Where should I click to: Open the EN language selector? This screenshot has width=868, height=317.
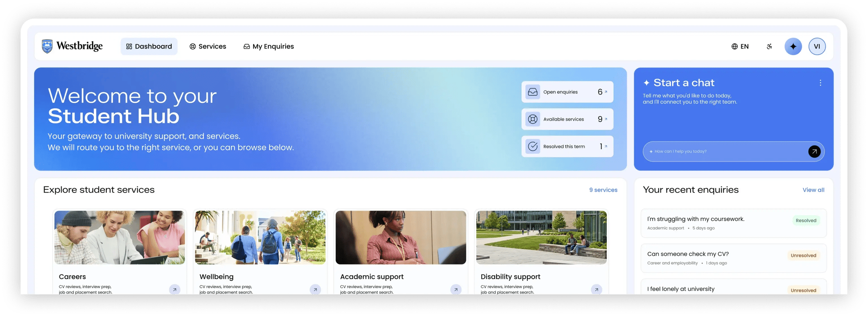(x=740, y=46)
